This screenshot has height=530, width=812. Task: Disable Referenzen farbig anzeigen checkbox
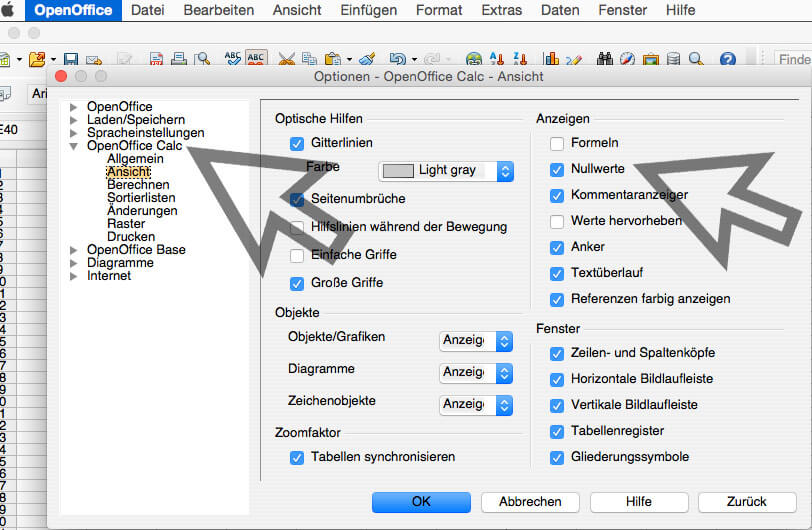(557, 299)
